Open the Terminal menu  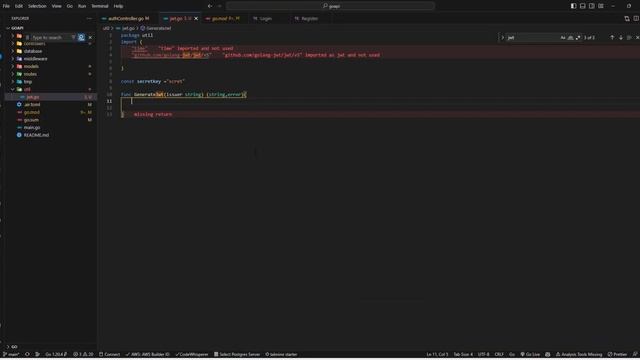(100, 6)
